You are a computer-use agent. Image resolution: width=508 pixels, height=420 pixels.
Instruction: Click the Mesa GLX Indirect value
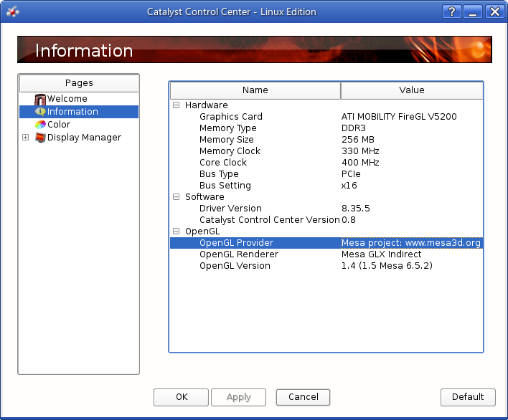pyautogui.click(x=381, y=254)
